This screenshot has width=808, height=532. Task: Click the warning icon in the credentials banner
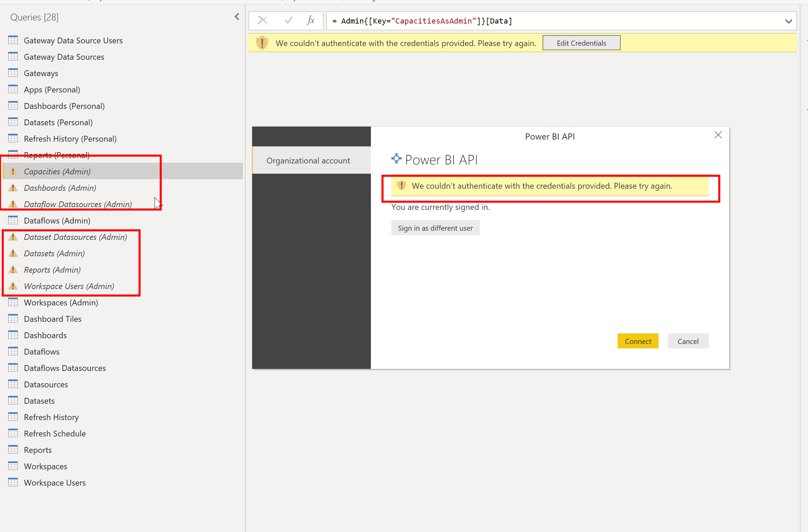click(x=262, y=43)
